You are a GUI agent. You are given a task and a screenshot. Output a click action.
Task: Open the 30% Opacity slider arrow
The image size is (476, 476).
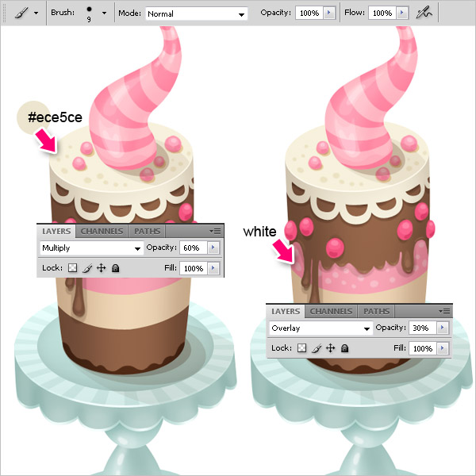pyautogui.click(x=443, y=328)
